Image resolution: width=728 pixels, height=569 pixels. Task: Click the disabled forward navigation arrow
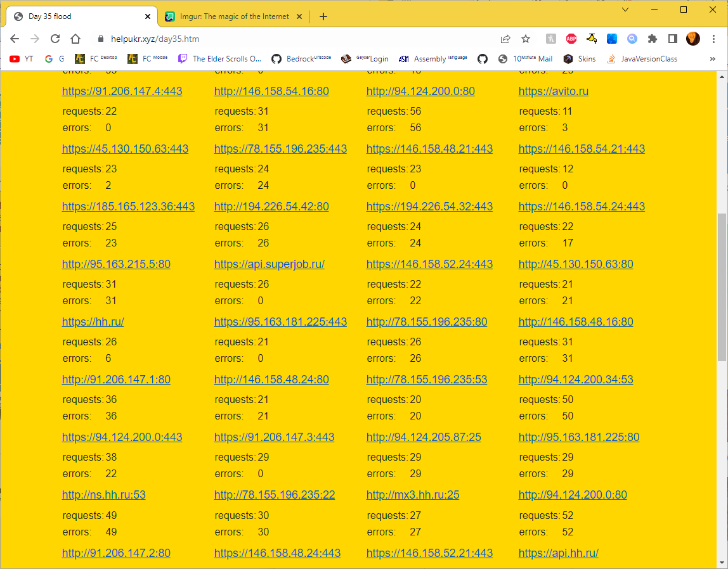pyautogui.click(x=35, y=39)
